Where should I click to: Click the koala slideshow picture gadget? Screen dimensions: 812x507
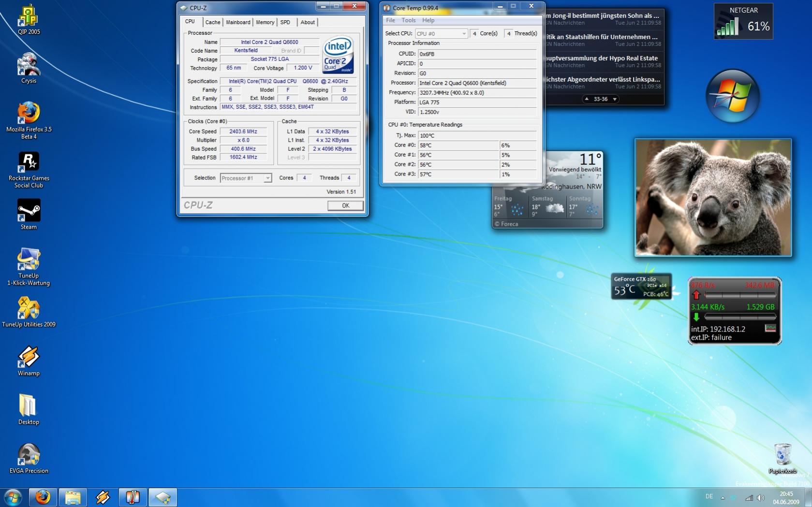(713, 197)
